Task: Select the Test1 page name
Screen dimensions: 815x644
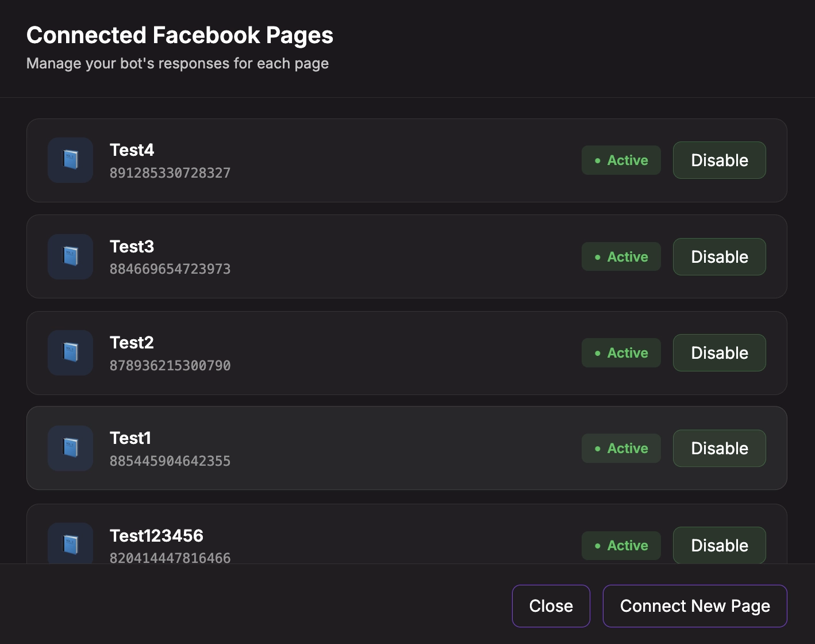Action: coord(130,438)
